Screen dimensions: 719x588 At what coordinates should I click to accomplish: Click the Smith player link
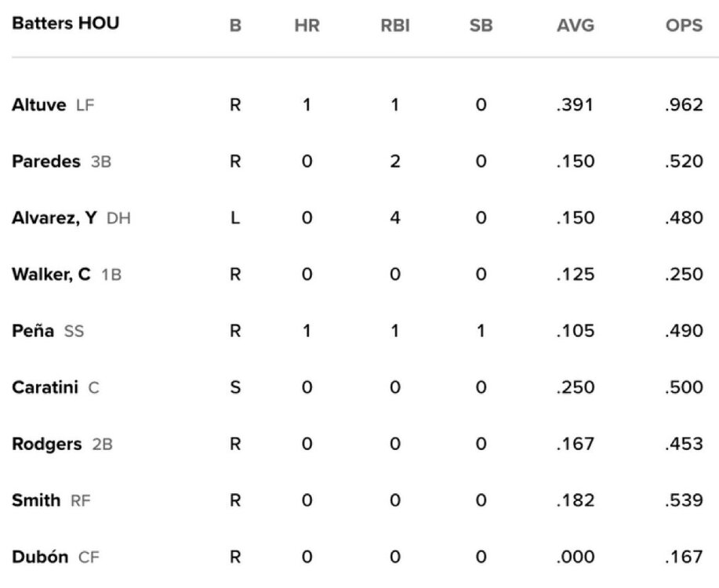pos(35,500)
